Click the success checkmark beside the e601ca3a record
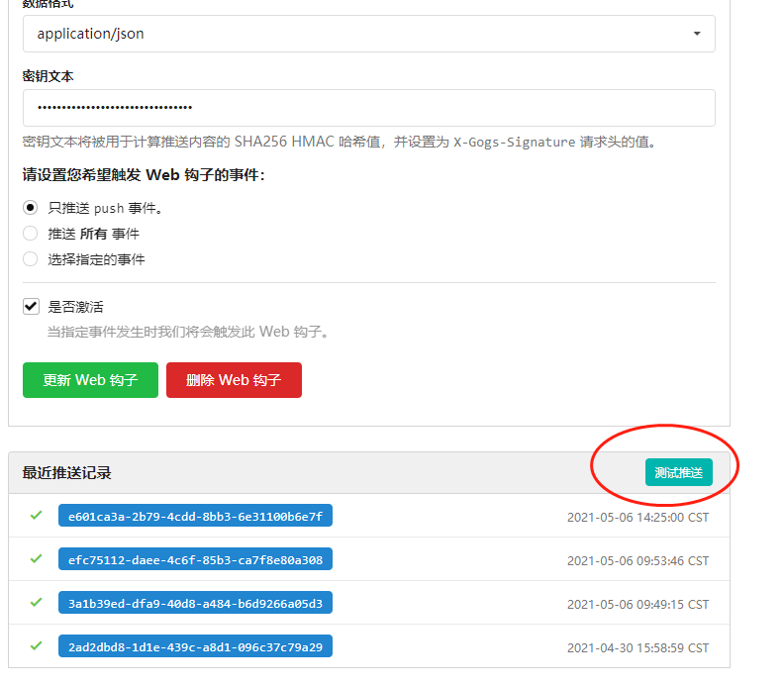Viewport: 784px width, 686px height. tap(36, 515)
